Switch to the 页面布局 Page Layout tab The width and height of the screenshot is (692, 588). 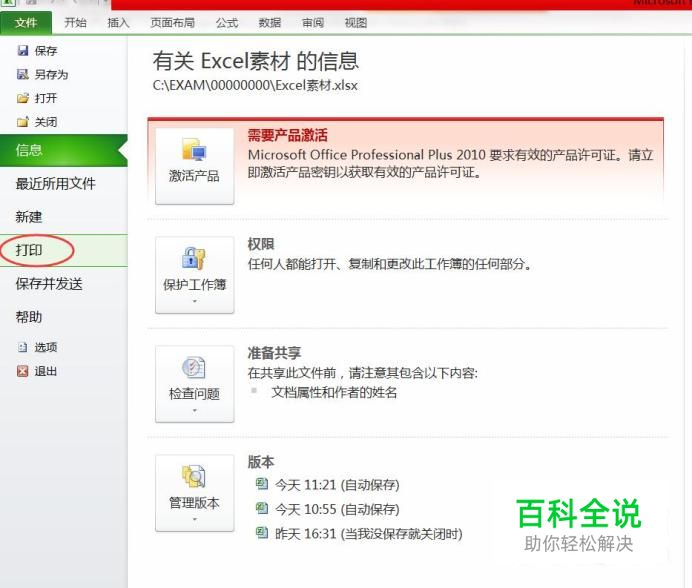(173, 23)
